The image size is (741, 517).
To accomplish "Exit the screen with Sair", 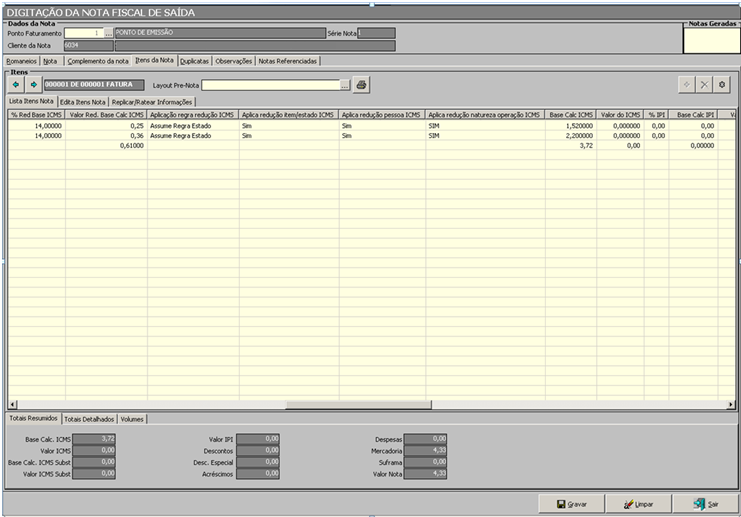I will click(706, 504).
